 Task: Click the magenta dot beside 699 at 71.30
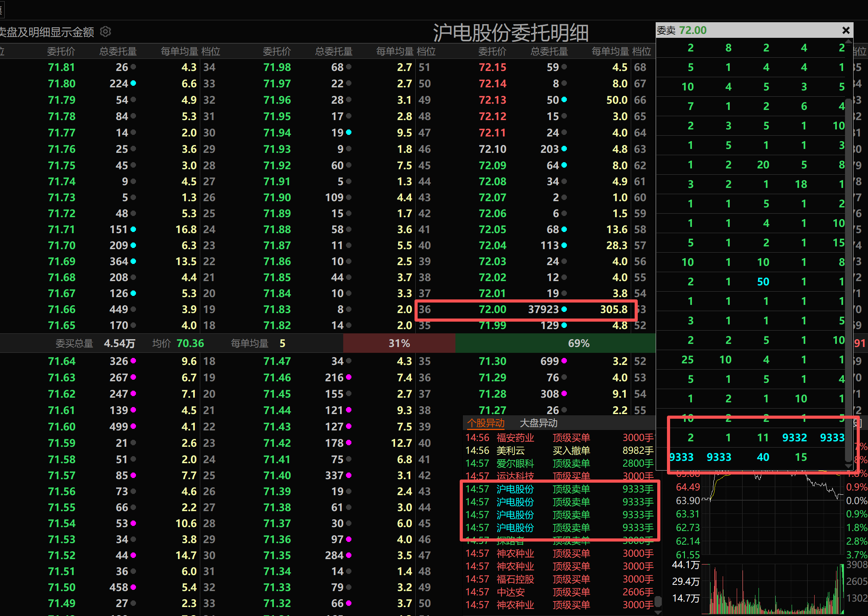click(x=564, y=361)
